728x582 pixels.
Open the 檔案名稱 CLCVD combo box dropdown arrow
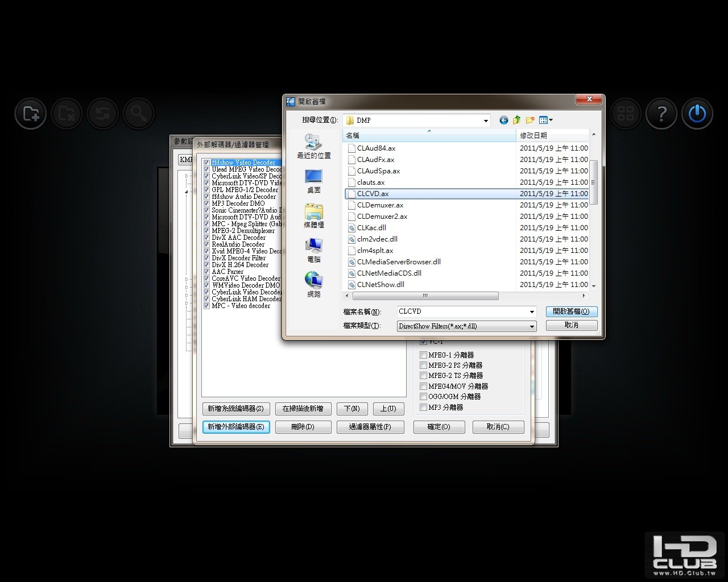[532, 311]
